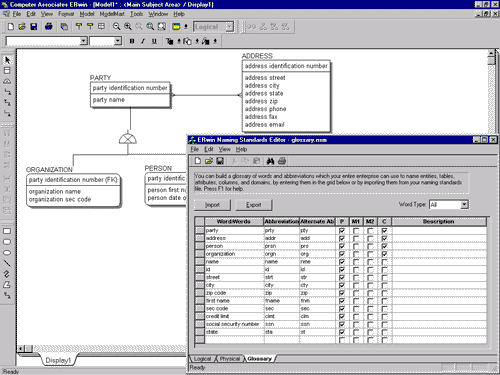Click the New model icon in ERwin toolbar
Image resolution: width=500 pixels, height=375 pixels.
[x=11, y=27]
